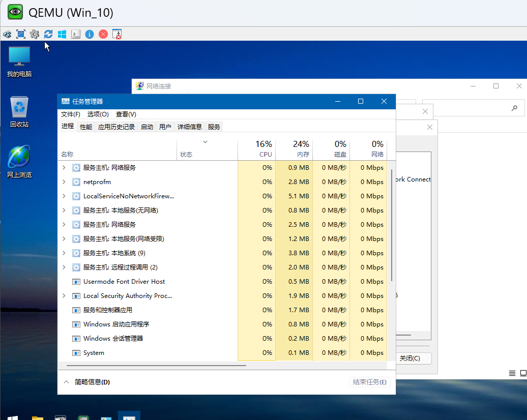
Task: Expand the 服务主机: 本地系统 (9) process group
Action: (x=63, y=253)
